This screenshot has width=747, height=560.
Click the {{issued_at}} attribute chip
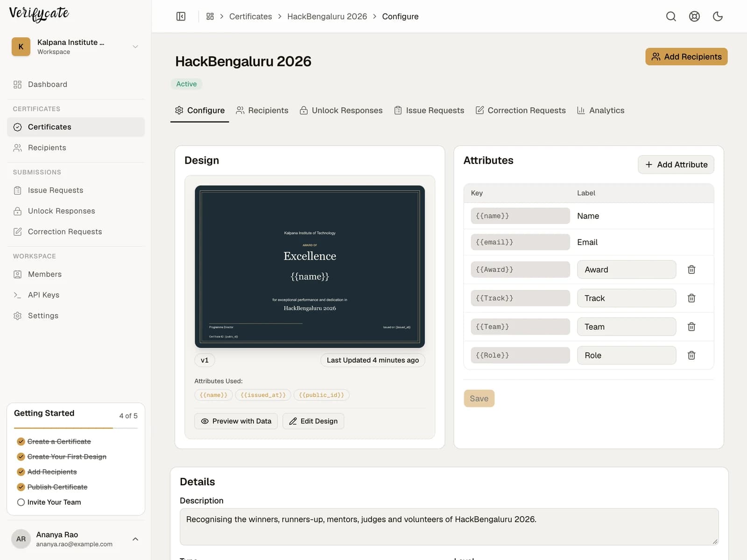tap(263, 395)
